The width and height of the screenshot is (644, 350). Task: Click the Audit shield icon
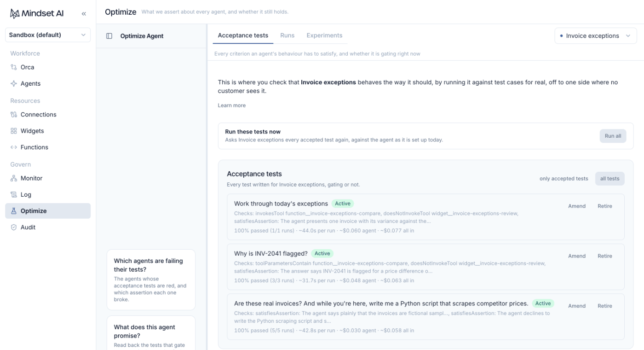click(14, 227)
